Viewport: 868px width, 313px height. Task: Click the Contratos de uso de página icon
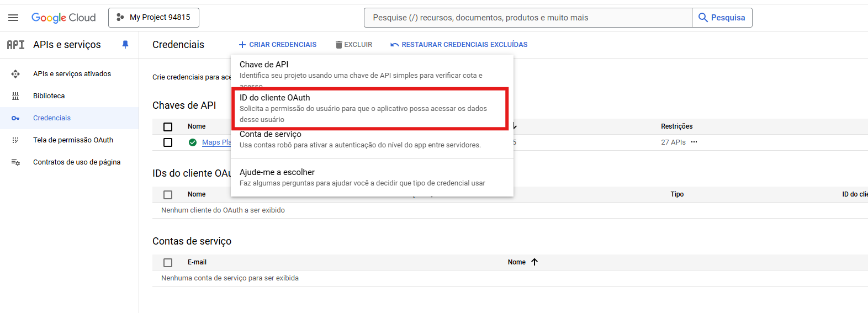(15, 162)
